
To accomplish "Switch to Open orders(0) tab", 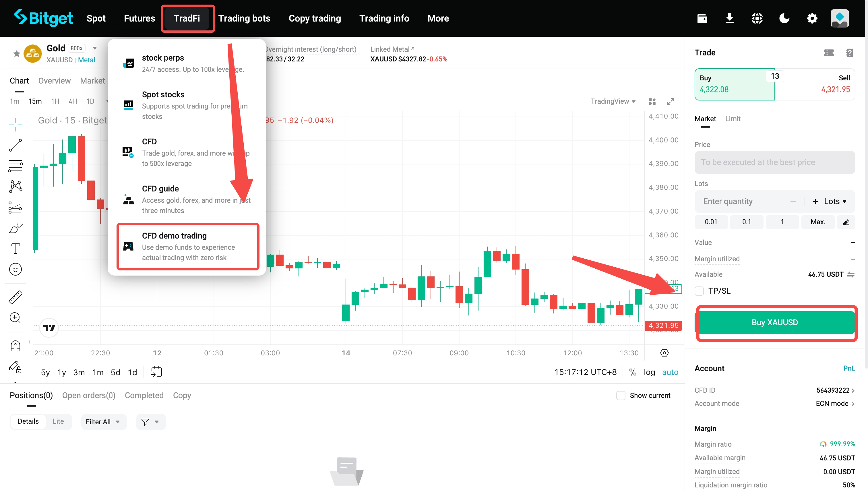I will pos(89,395).
